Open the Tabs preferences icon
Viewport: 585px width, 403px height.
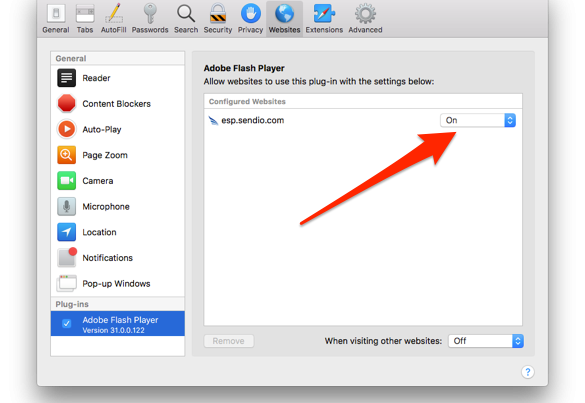click(x=85, y=14)
